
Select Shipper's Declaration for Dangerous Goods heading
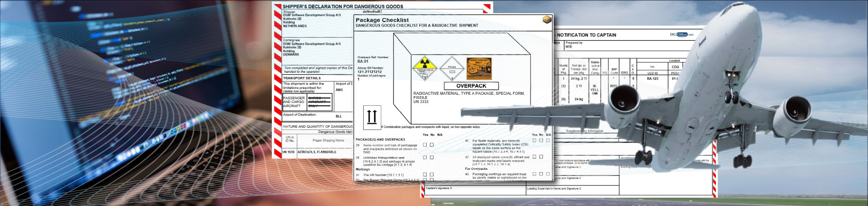pyautogui.click(x=343, y=6)
